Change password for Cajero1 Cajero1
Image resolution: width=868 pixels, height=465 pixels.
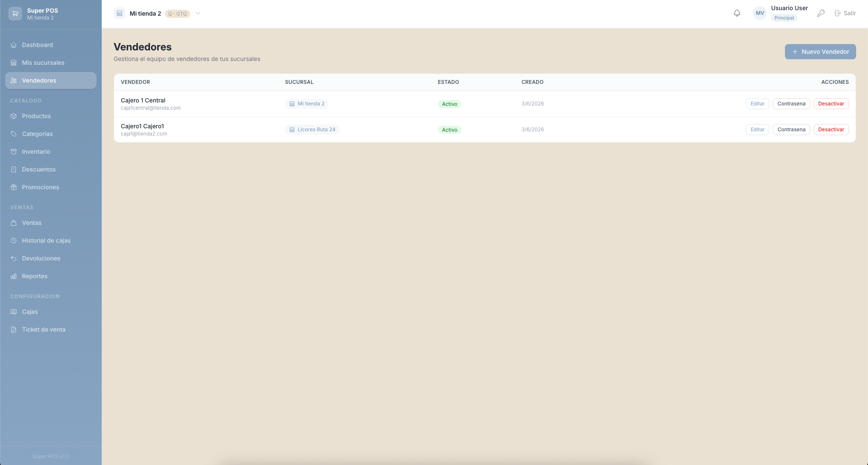[x=791, y=130]
